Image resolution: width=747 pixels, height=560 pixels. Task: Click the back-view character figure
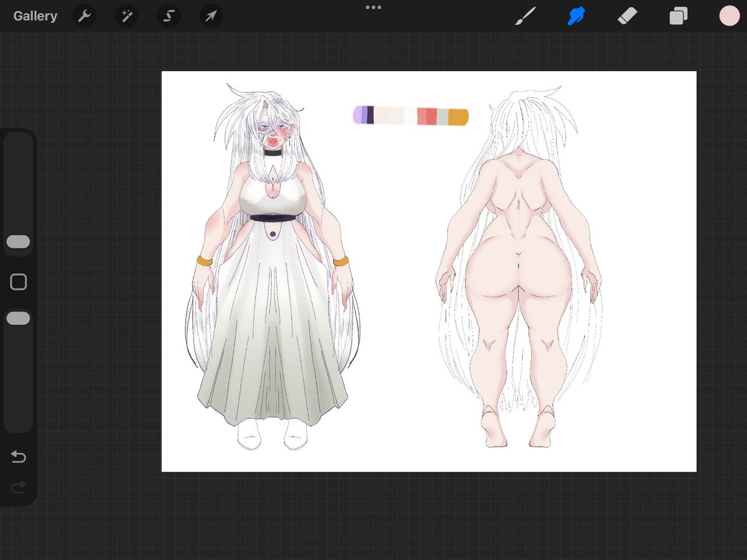point(519,268)
